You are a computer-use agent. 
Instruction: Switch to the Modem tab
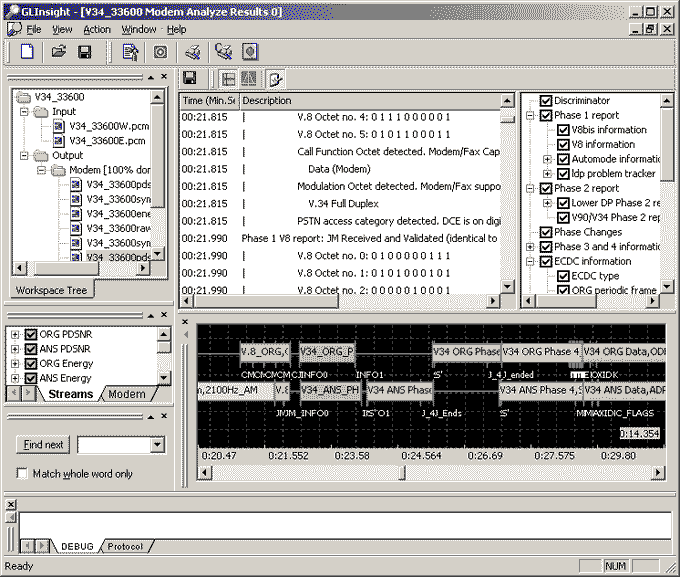pyautogui.click(x=127, y=394)
